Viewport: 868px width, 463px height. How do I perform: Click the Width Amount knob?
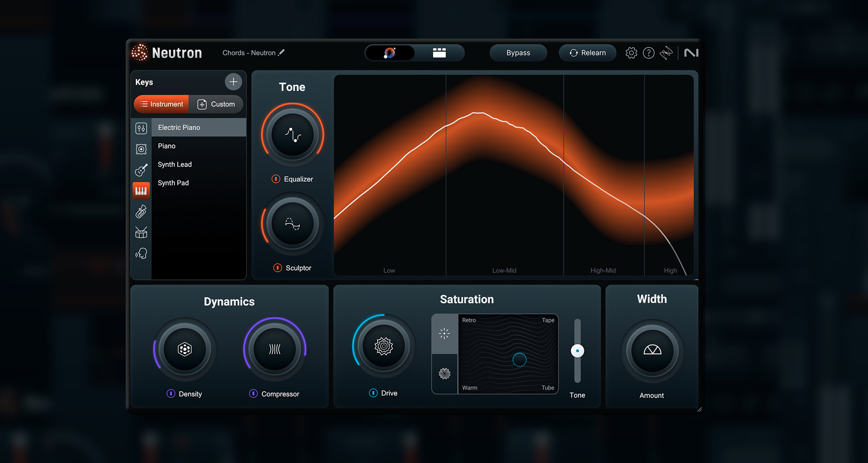[652, 351]
